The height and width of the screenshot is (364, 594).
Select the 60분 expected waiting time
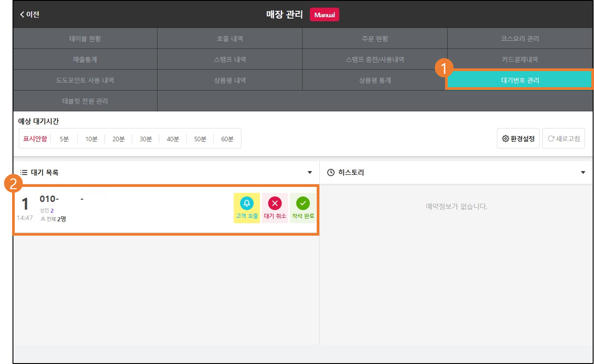tap(227, 139)
